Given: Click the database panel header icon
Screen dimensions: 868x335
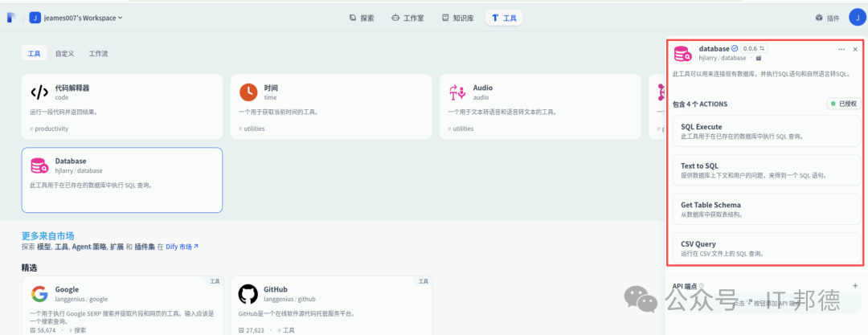Looking at the screenshot, I should coord(683,54).
